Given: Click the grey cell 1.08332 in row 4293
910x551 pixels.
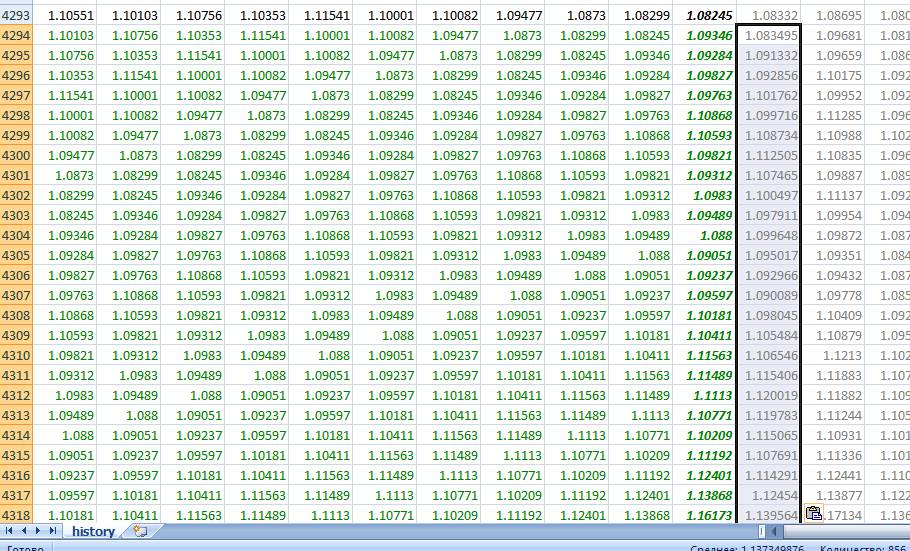Looking at the screenshot, I should coord(772,16).
